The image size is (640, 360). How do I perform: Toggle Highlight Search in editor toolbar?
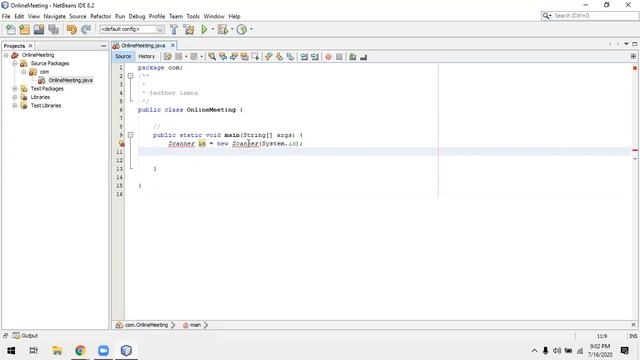click(244, 57)
